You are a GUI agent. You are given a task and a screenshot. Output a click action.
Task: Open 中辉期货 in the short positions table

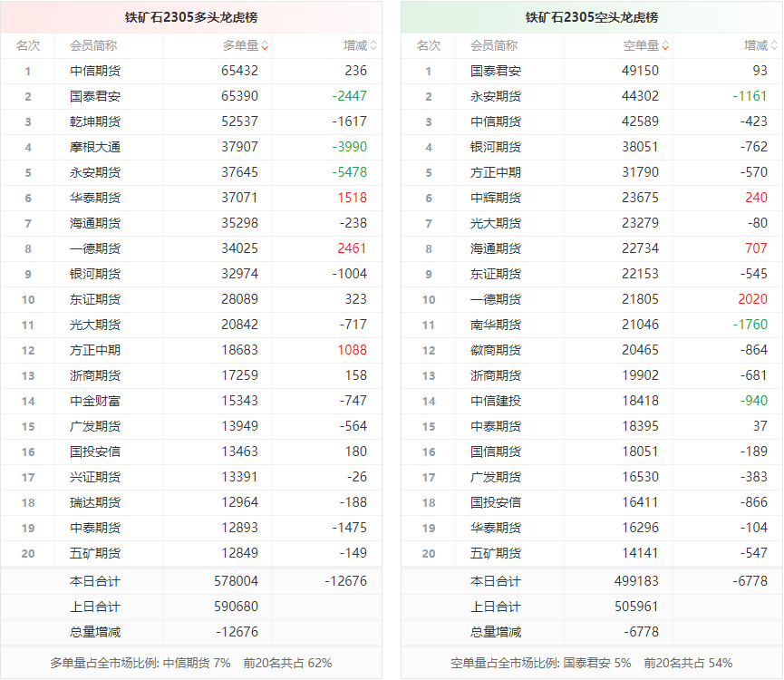click(495, 198)
